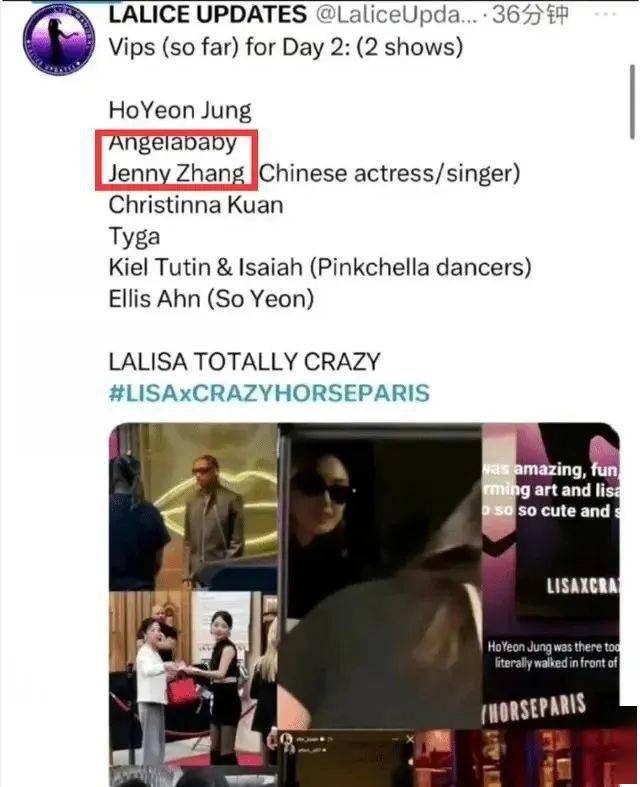Open the tweet's three-dot more options menu
640x787 pixels.
click(605, 14)
